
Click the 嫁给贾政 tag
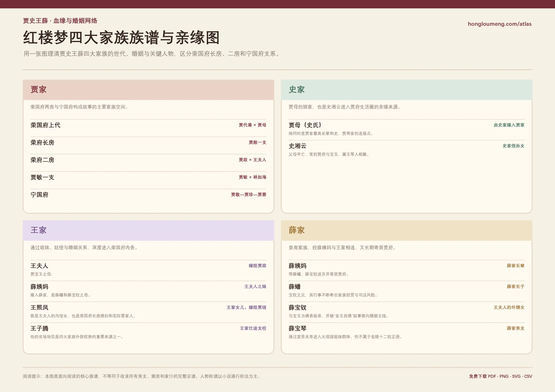pyautogui.click(x=258, y=266)
